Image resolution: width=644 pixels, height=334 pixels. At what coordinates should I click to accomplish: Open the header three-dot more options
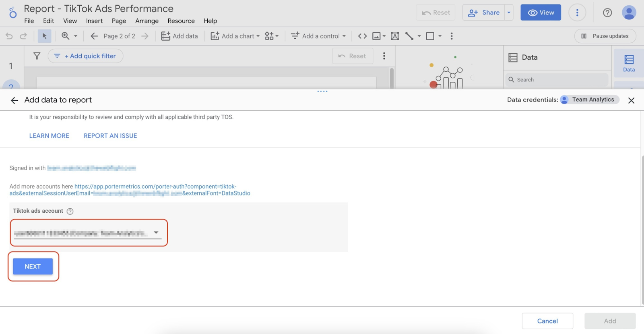[x=577, y=12]
